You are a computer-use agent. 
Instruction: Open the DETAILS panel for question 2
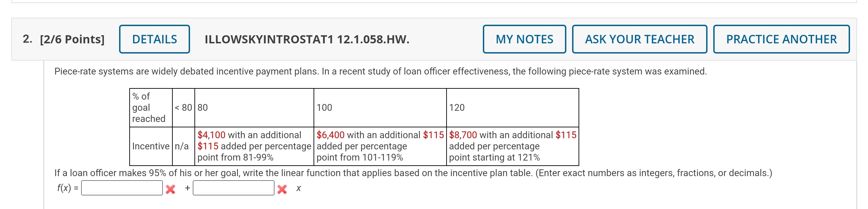(x=154, y=39)
